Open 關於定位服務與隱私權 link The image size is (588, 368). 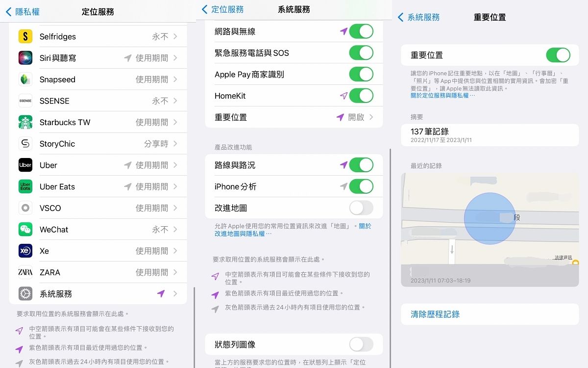442,96
